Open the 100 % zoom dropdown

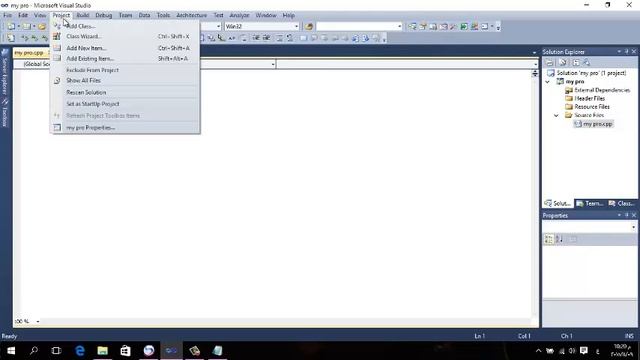click(x=38, y=322)
